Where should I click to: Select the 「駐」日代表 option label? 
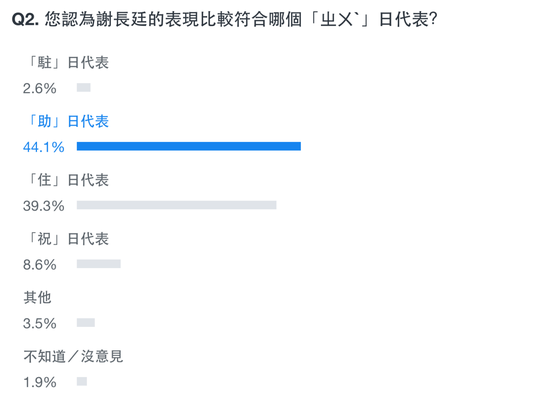[68, 63]
